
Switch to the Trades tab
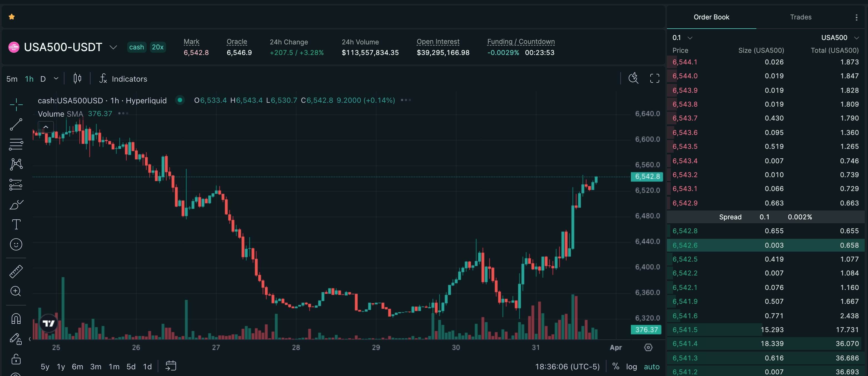pyautogui.click(x=800, y=17)
